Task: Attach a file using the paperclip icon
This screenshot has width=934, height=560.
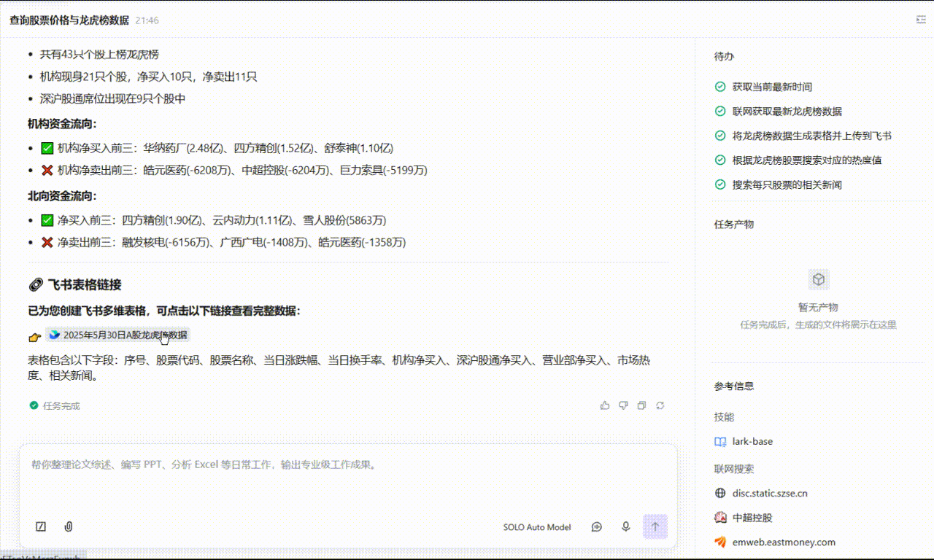Action: pos(69,526)
